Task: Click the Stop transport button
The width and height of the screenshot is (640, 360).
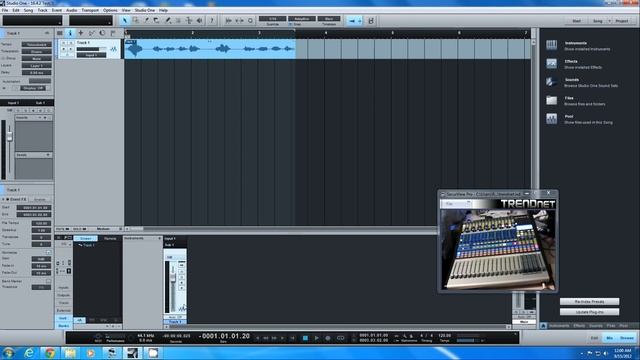Action: [x=305, y=338]
